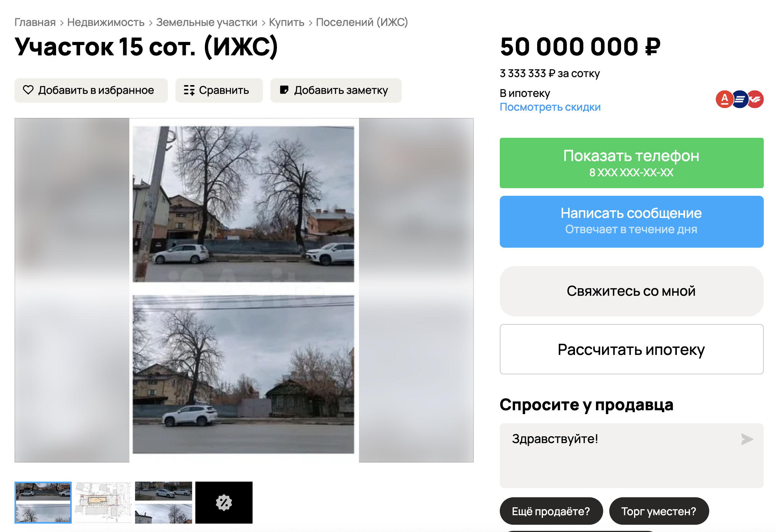Click Свяжитесь со мной button

pos(631,291)
